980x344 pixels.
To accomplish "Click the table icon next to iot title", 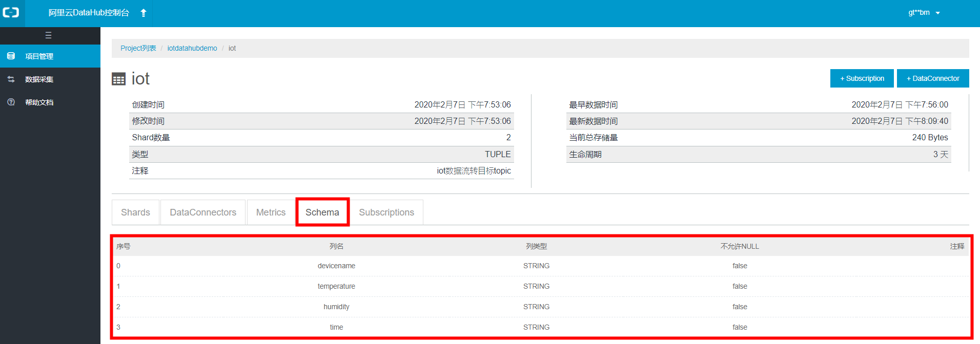I will (118, 79).
